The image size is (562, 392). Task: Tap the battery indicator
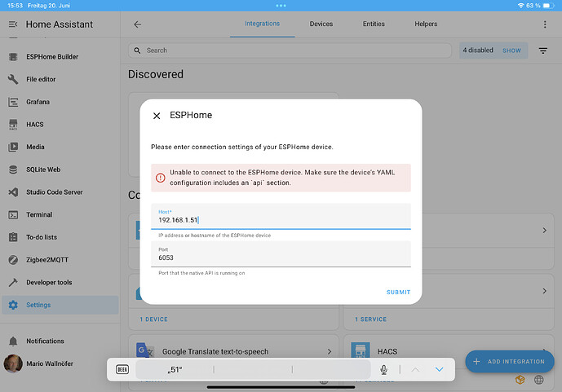pyautogui.click(x=548, y=6)
